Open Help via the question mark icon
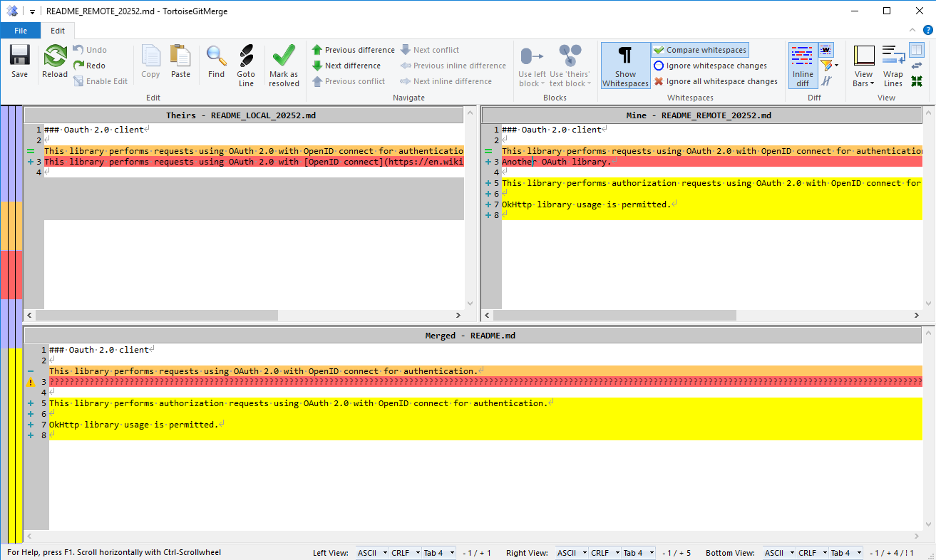 coord(927,30)
